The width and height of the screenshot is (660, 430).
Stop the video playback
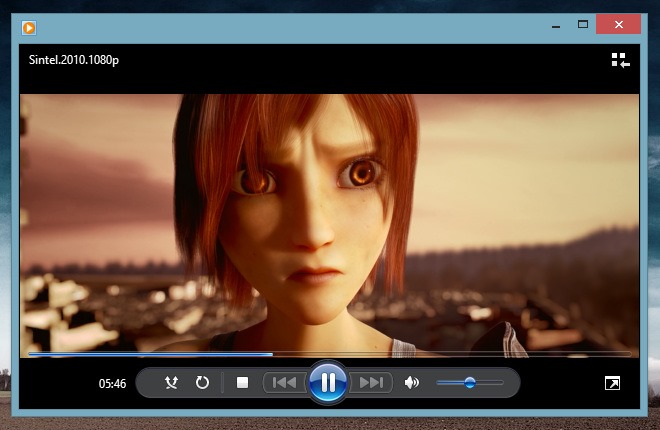pyautogui.click(x=242, y=382)
